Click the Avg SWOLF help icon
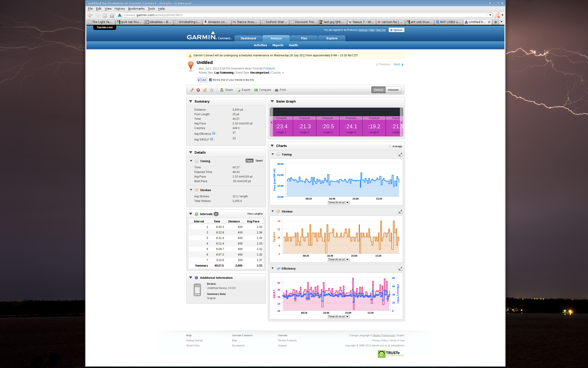 click(x=211, y=139)
